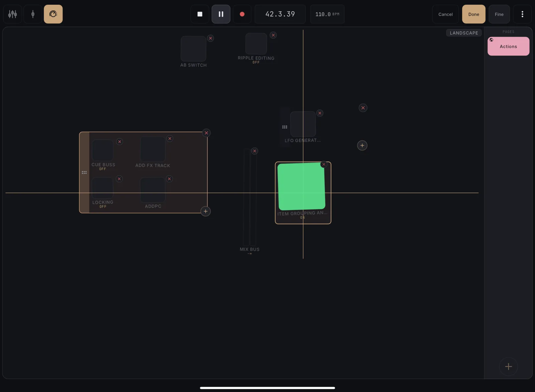Remove the Item Grouping control

324,164
